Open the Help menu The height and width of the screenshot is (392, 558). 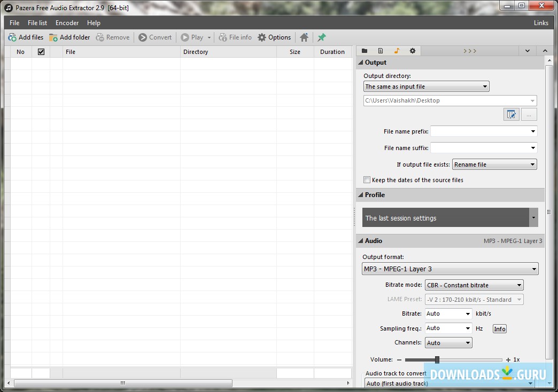pos(94,23)
